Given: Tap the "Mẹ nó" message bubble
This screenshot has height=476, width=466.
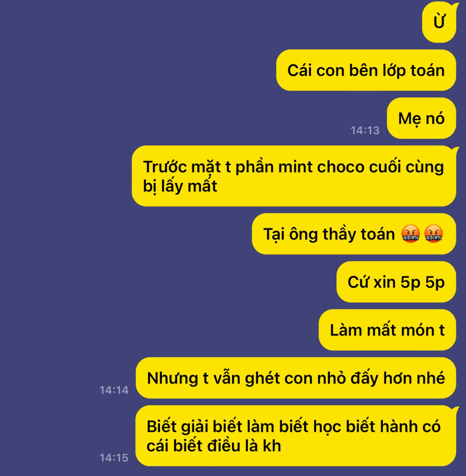Looking at the screenshot, I should (x=421, y=118).
